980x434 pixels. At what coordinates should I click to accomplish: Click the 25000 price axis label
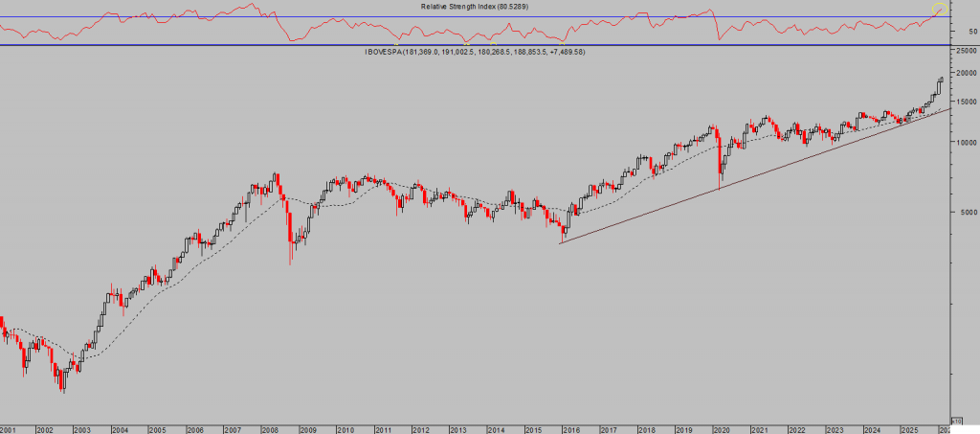point(966,50)
